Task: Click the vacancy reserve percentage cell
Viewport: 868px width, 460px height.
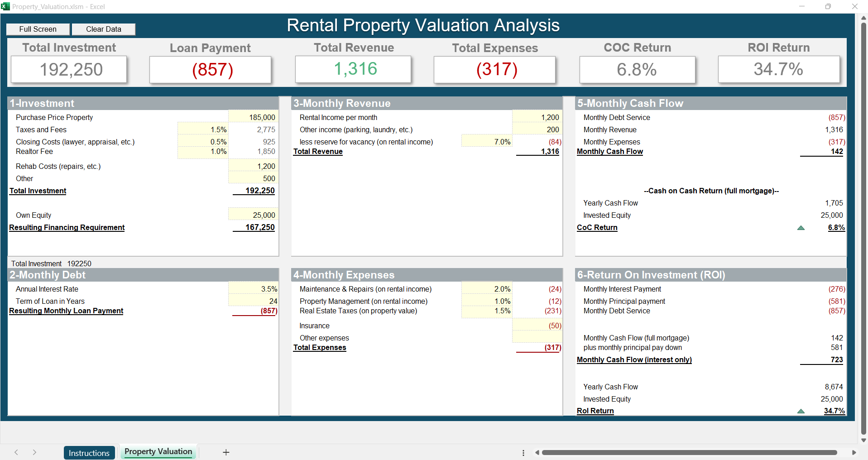Action: click(x=487, y=142)
